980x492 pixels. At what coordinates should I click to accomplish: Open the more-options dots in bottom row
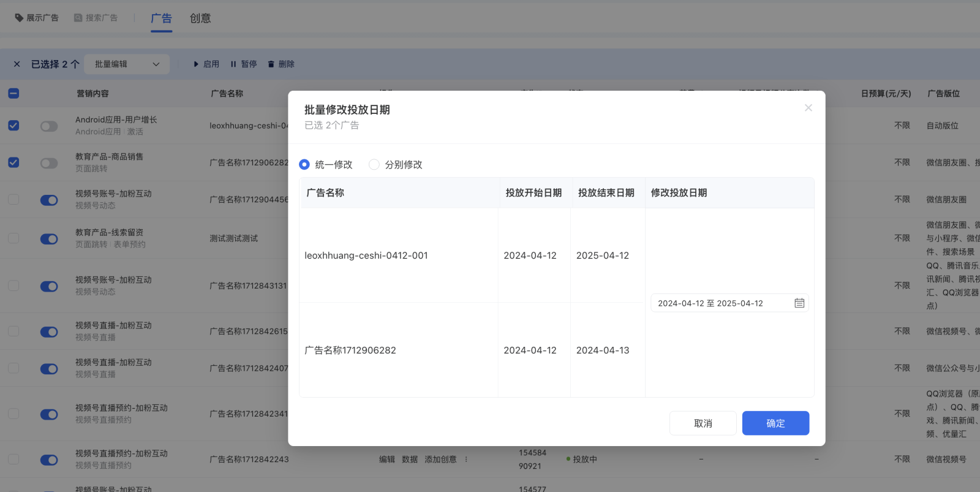[466, 460]
